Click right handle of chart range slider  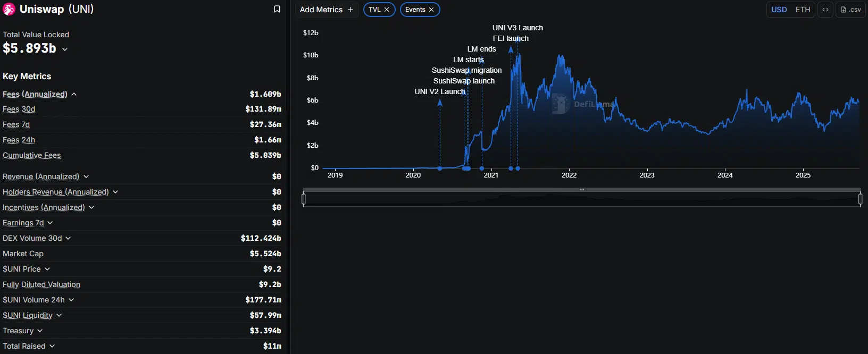860,199
